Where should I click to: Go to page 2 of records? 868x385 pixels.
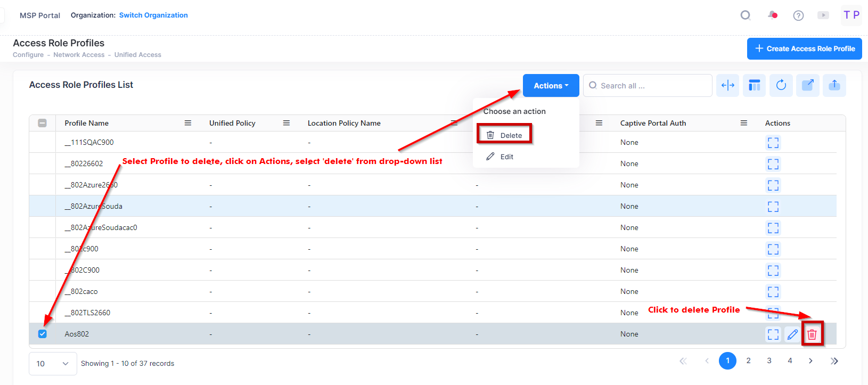coord(748,361)
